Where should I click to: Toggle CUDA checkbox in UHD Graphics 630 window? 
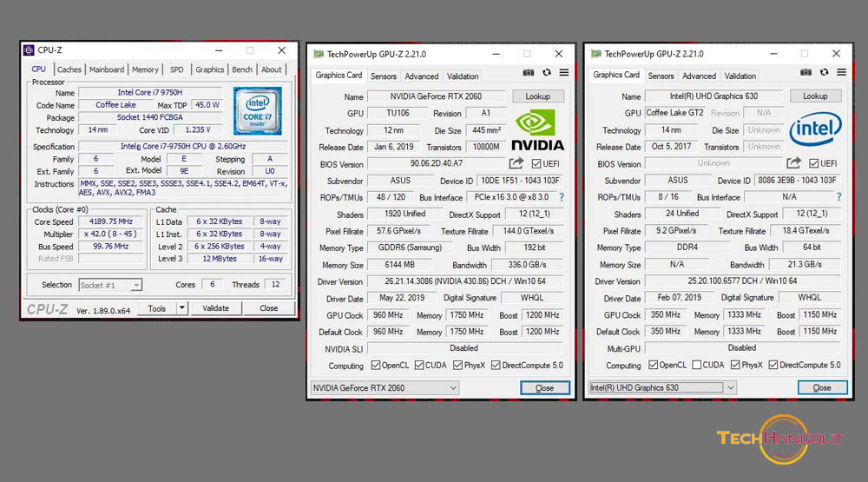click(697, 364)
